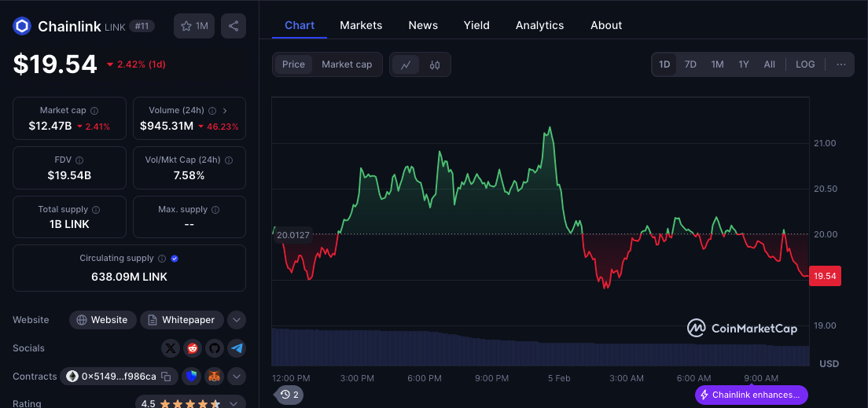Click the $12.47B market cap value
The image size is (868, 408).
tap(50, 127)
